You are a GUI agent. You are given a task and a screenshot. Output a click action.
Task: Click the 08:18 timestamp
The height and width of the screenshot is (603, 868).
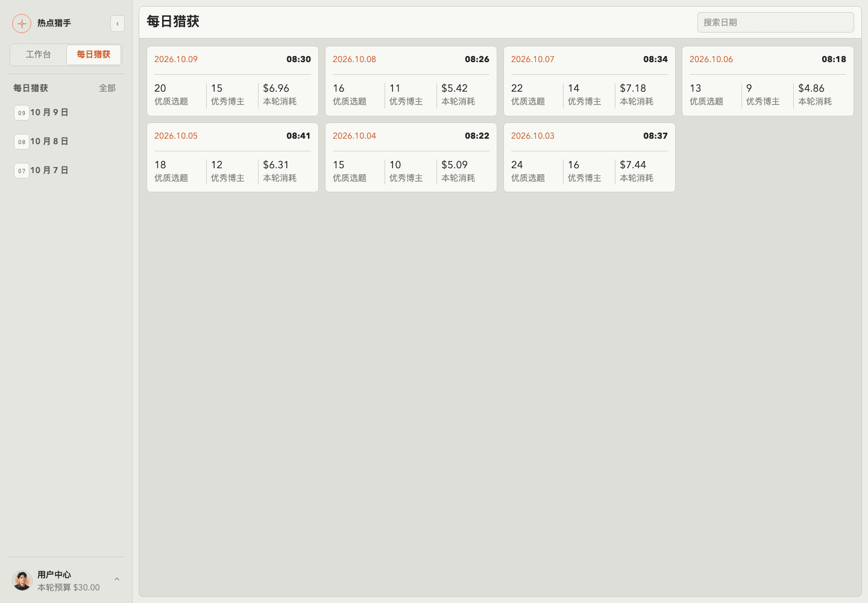[x=834, y=59]
